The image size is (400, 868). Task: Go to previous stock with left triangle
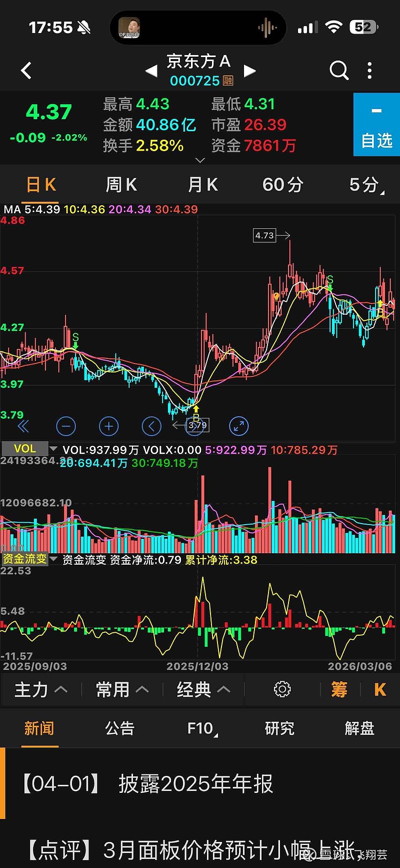[x=151, y=71]
